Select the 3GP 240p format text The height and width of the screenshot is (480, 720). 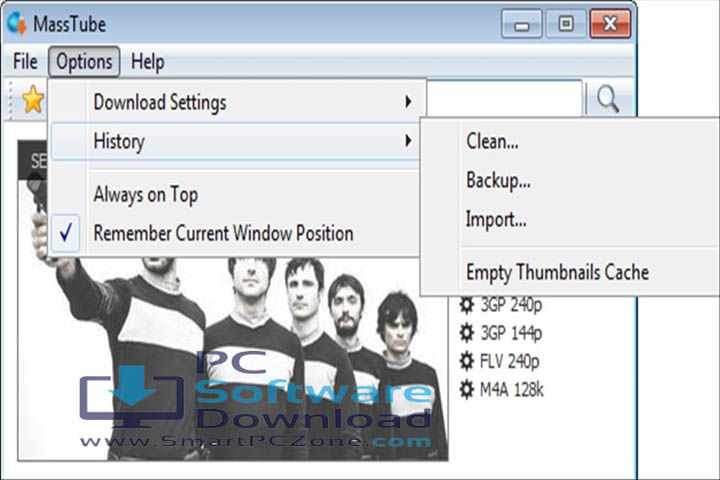511,305
